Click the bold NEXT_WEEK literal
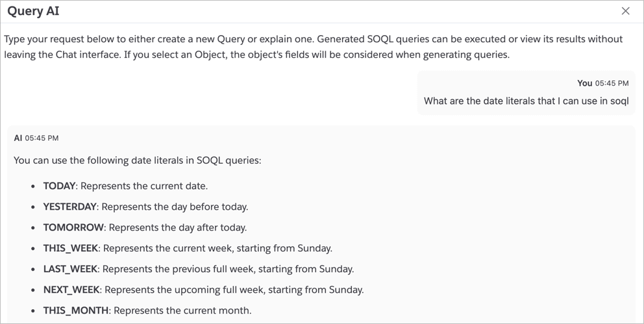Image resolution: width=644 pixels, height=324 pixels. (71, 290)
